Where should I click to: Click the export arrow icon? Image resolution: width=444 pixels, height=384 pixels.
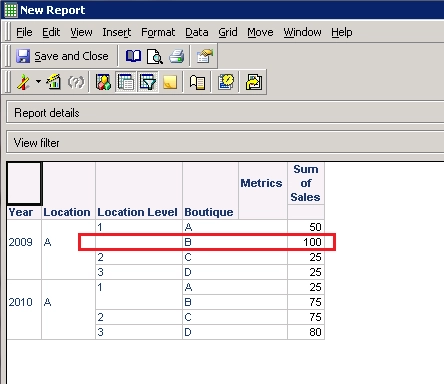(254, 82)
